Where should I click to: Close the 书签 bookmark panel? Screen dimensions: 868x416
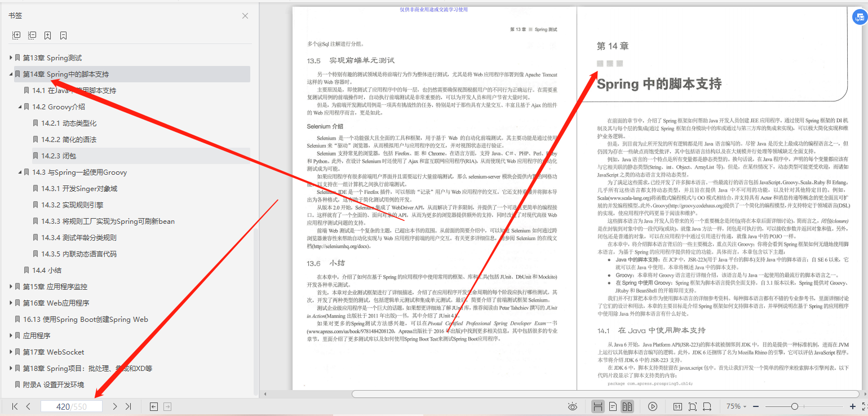[x=245, y=16]
